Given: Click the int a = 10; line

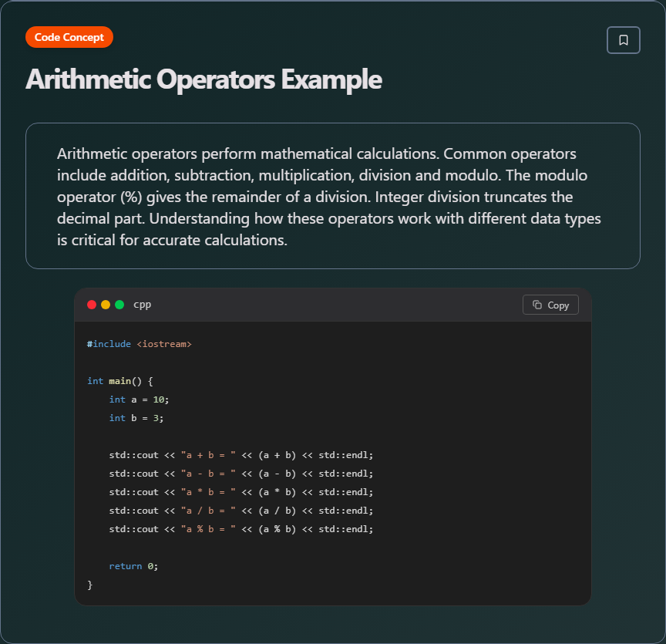Looking at the screenshot, I should coord(139,400).
